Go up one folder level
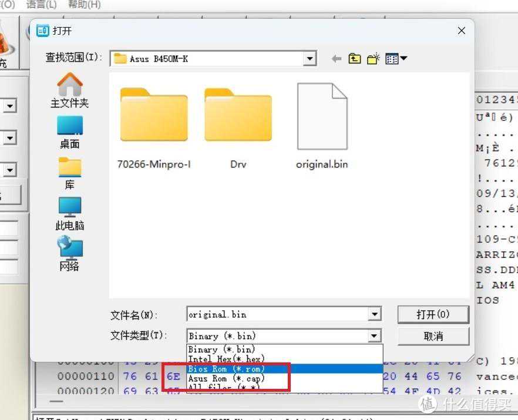The height and width of the screenshot is (420, 518). [354, 59]
